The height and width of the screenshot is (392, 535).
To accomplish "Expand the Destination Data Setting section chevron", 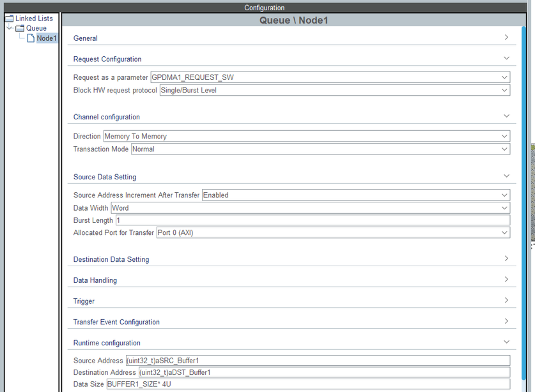I will 506,259.
